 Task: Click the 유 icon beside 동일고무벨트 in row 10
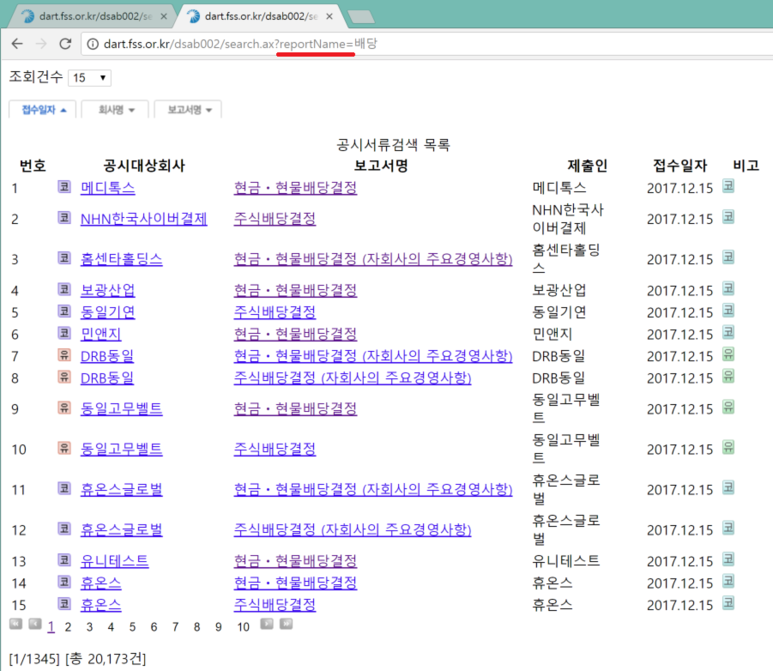pyautogui.click(x=64, y=448)
